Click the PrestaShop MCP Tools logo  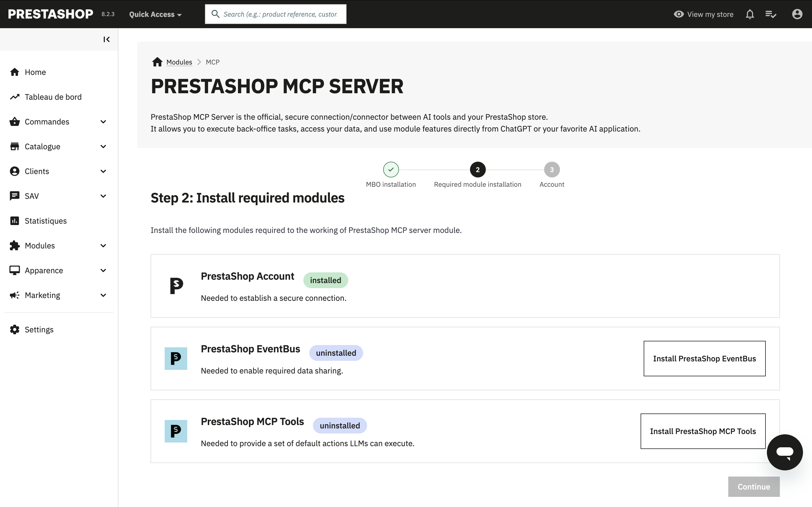176,431
